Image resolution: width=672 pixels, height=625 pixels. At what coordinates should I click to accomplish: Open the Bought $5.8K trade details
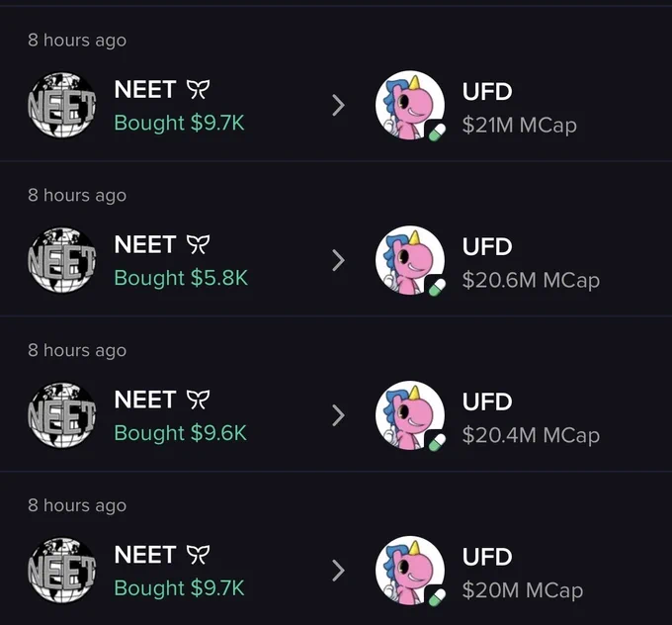(x=181, y=278)
